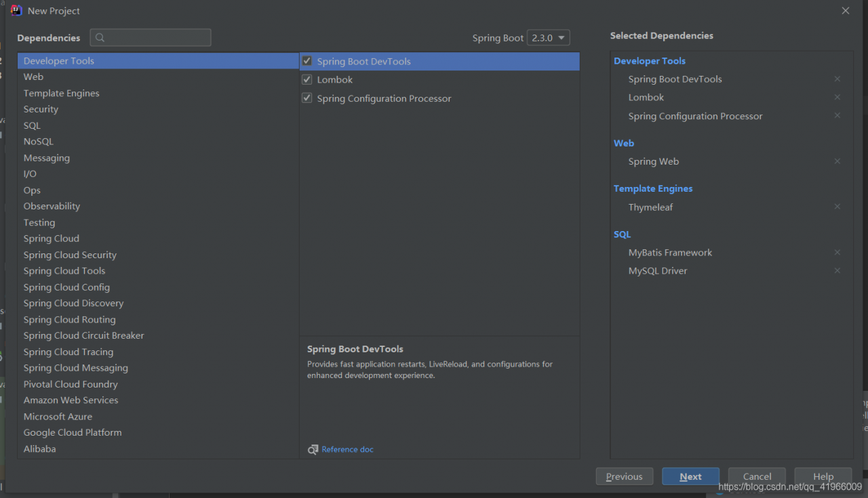Click MySQL Driver in Selected Dependencies

coord(658,271)
